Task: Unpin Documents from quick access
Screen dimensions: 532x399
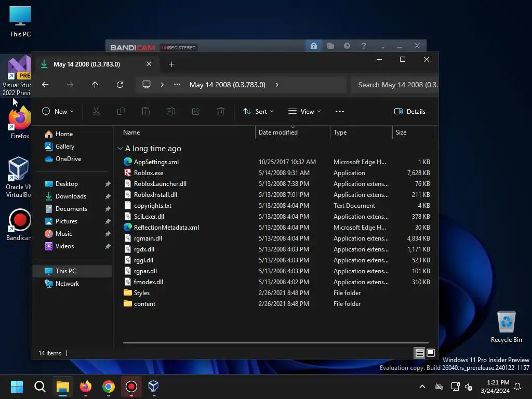Action: tap(108, 209)
